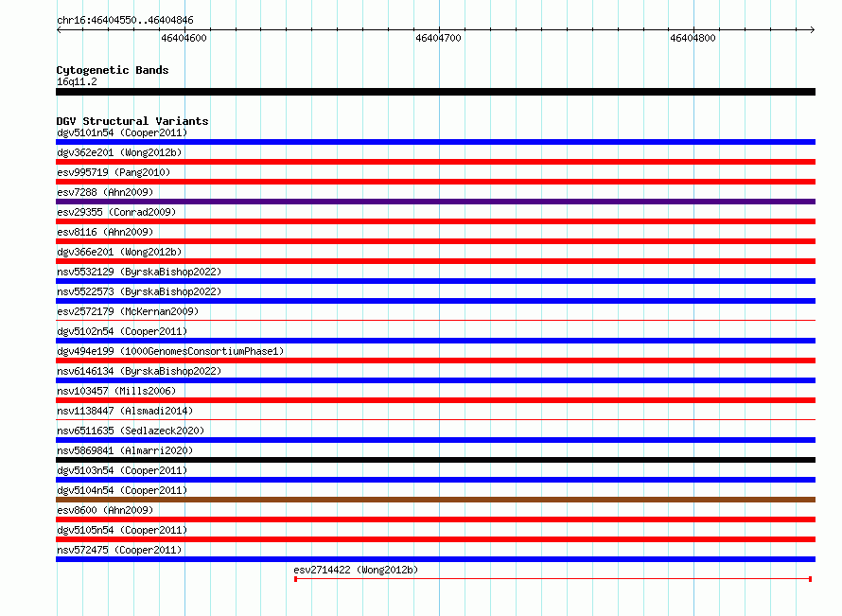Viewport: 842px width, 616px height.
Task: Click the 46404600 ruler position label
Action: 184,38
